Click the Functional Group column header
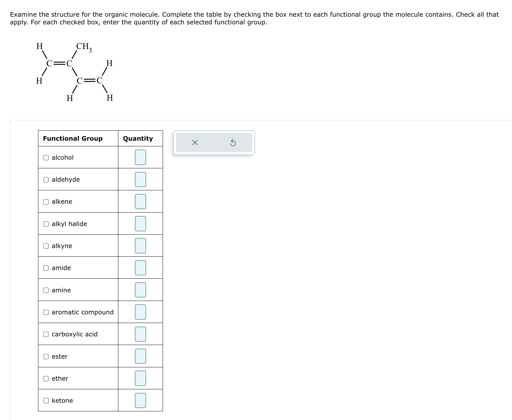Screen dimensions: 512x420 [73, 138]
